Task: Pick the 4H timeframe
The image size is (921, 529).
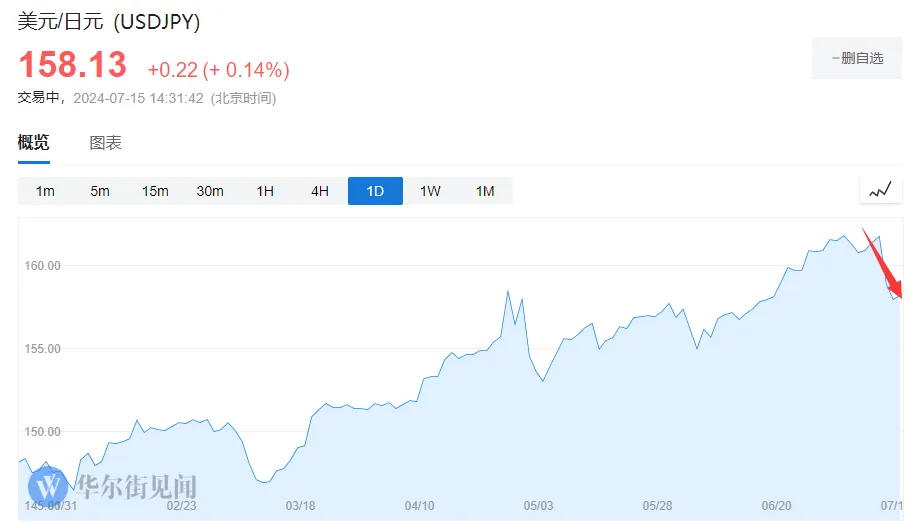Action: pos(320,191)
